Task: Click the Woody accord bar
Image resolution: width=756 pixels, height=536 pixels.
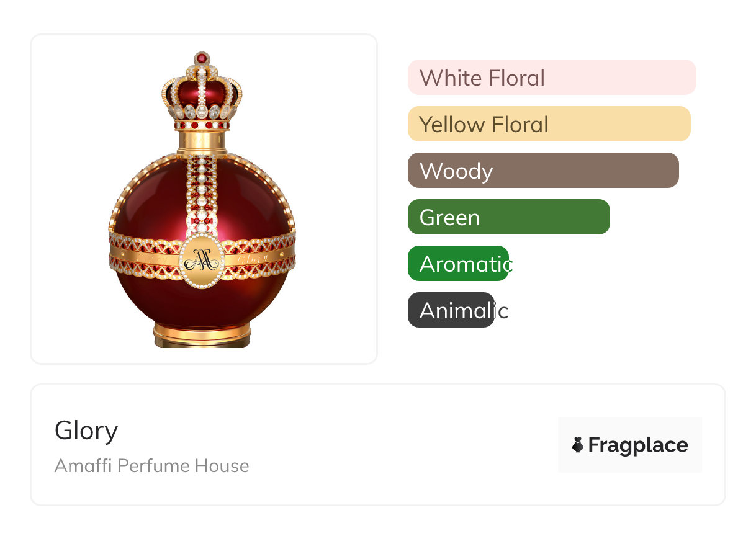Action: pyautogui.click(x=543, y=171)
